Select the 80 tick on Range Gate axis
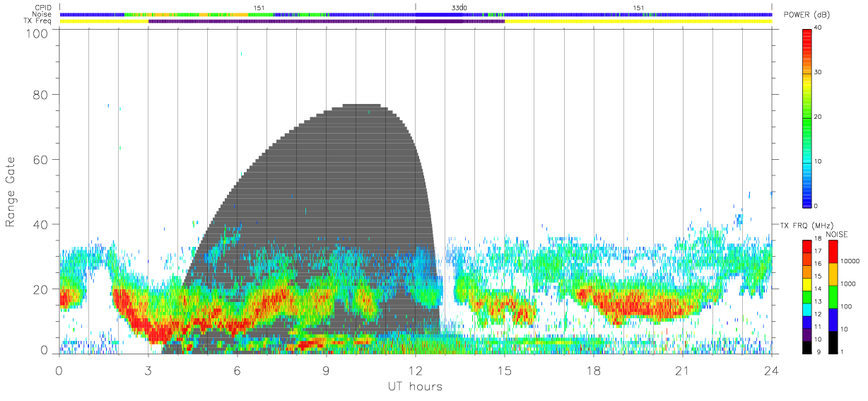The height and width of the screenshot is (401, 868). [x=40, y=95]
